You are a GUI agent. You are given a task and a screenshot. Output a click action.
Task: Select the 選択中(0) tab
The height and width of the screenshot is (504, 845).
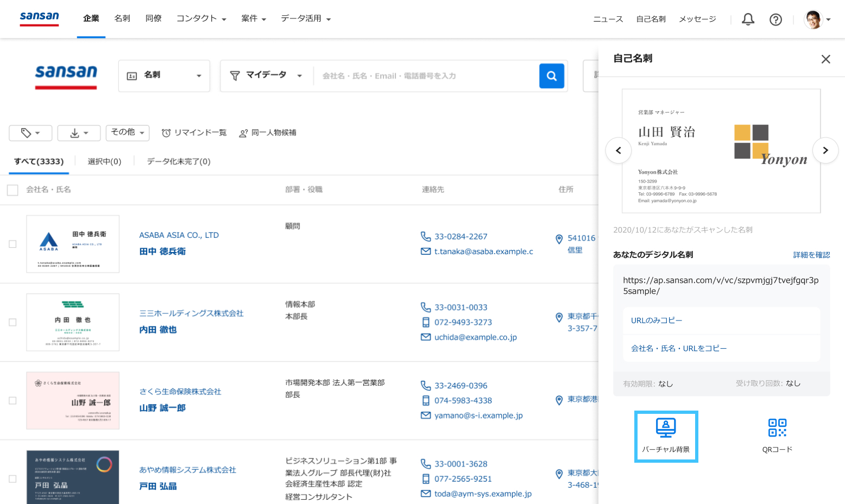click(x=104, y=162)
